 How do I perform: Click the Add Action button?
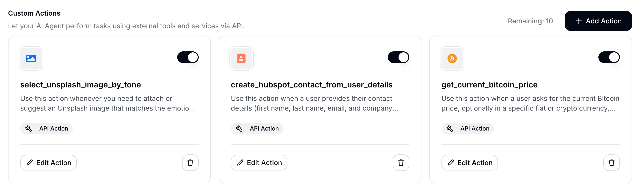[598, 21]
